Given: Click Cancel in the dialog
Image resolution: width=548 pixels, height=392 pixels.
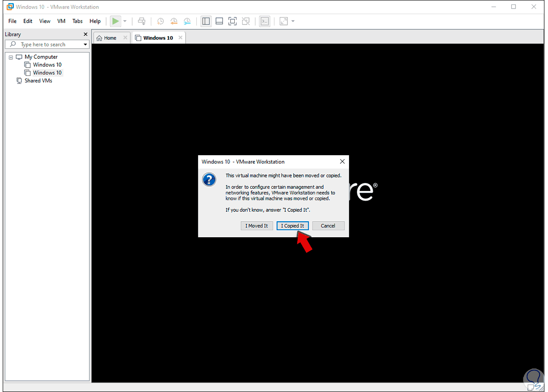Looking at the screenshot, I should 328,226.
